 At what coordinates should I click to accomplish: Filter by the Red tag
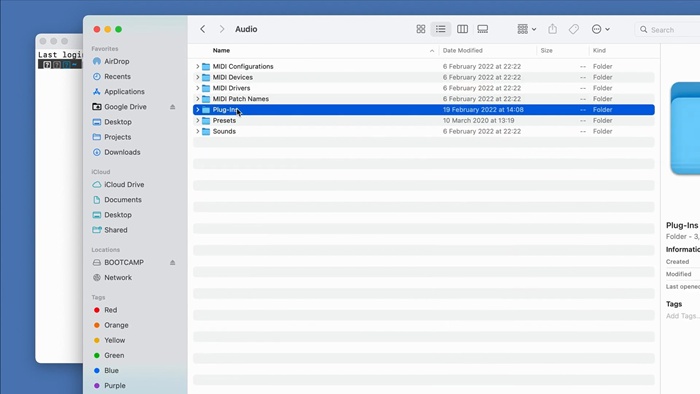coord(110,310)
